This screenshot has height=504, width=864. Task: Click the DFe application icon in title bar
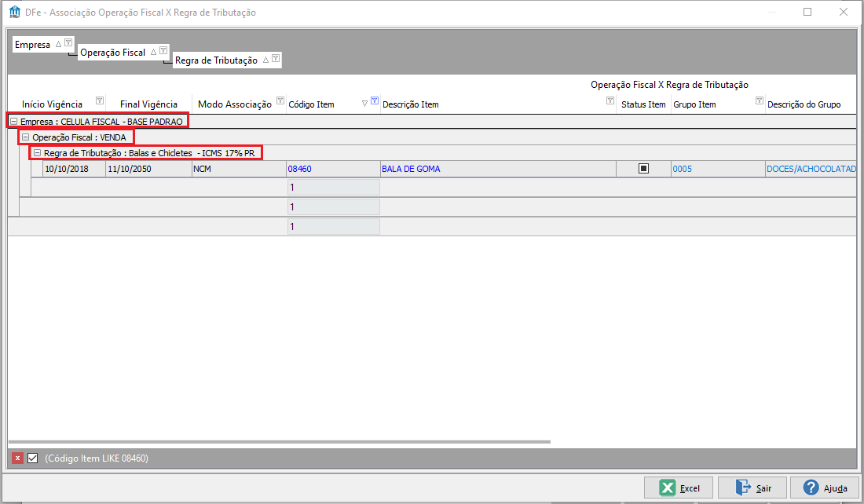[15, 12]
